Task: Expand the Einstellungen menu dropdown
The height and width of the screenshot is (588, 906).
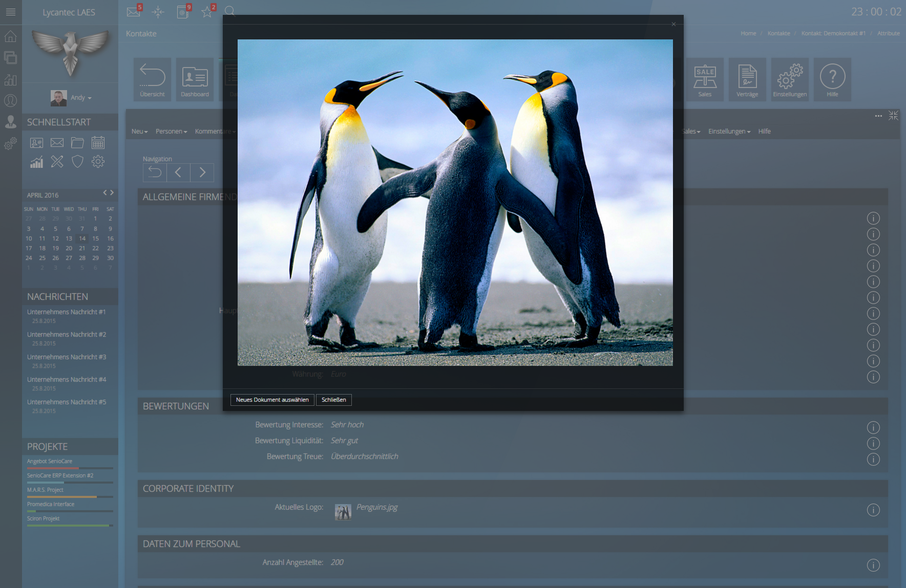Action: click(x=729, y=132)
